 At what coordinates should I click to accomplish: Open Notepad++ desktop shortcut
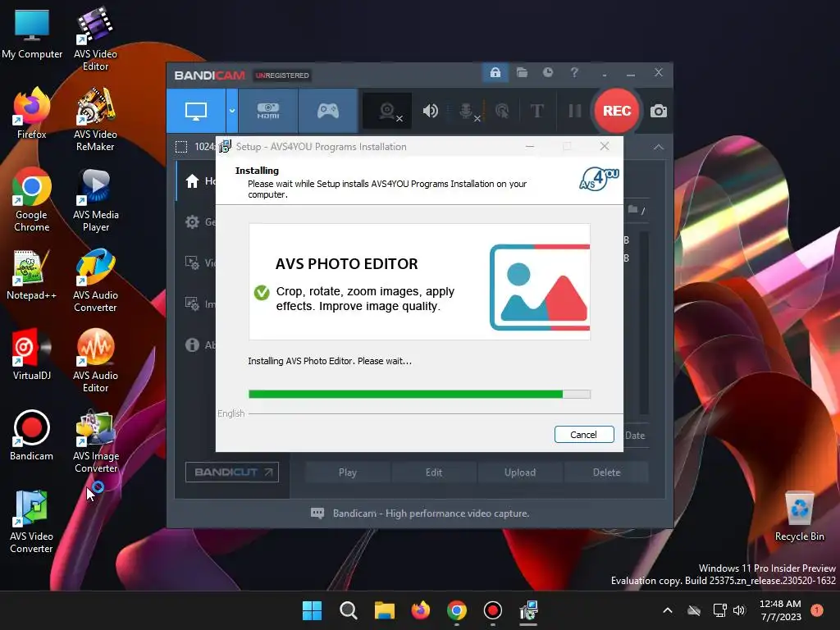[32, 276]
